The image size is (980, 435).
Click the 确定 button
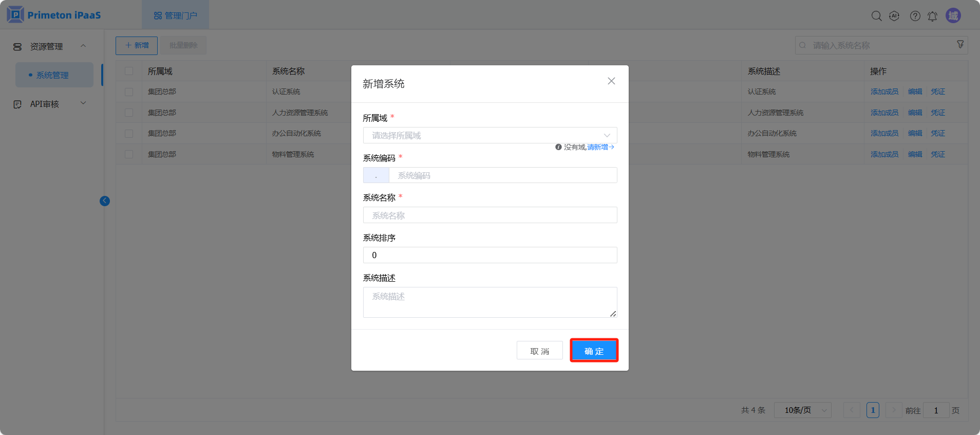click(594, 351)
